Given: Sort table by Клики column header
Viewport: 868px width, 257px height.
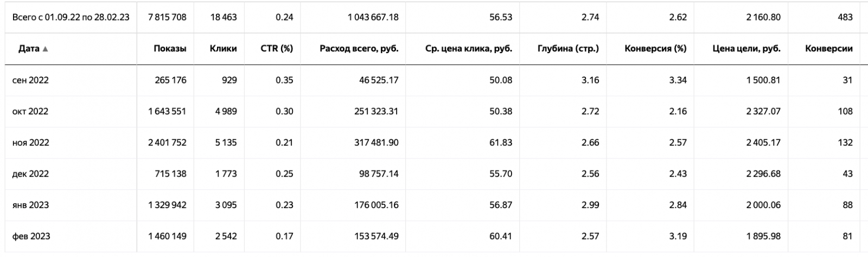Looking at the screenshot, I should 223,49.
